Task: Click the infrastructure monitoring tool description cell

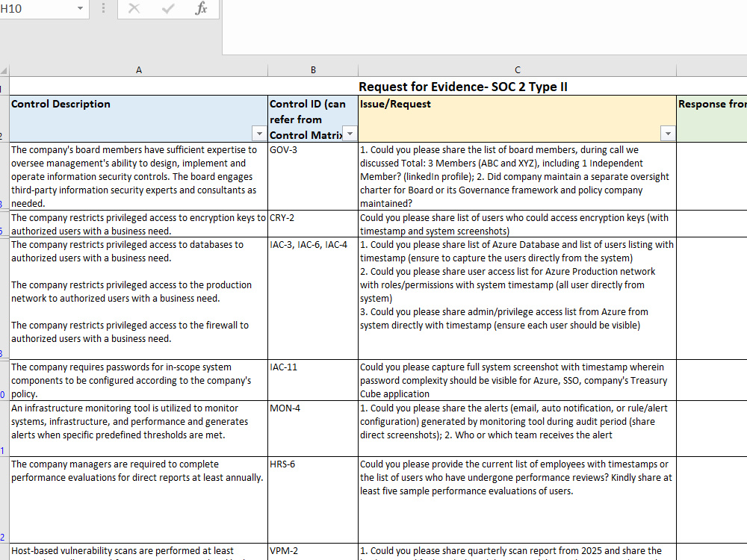Action: click(x=139, y=429)
